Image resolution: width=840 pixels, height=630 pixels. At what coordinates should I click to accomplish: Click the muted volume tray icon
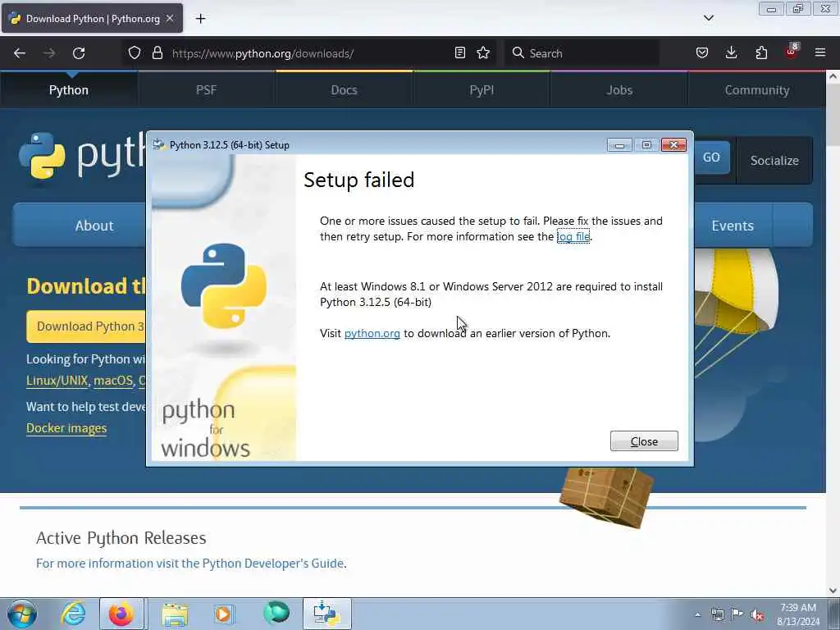[757, 615]
